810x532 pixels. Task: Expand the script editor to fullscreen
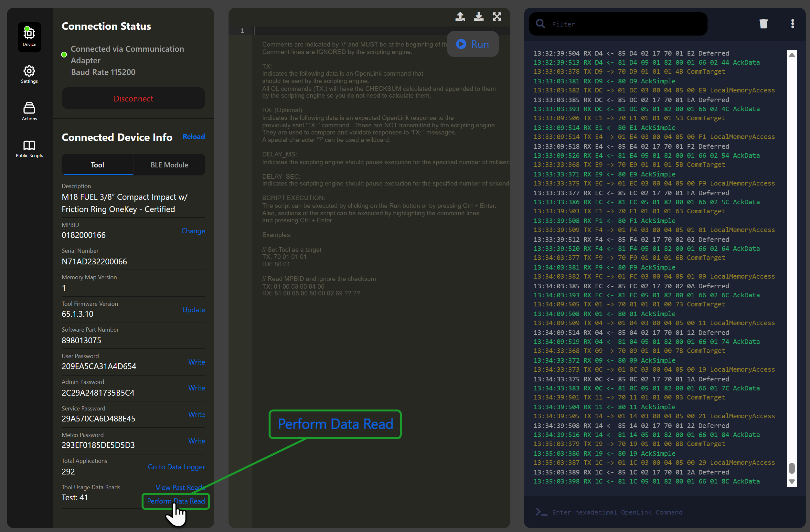(497, 16)
